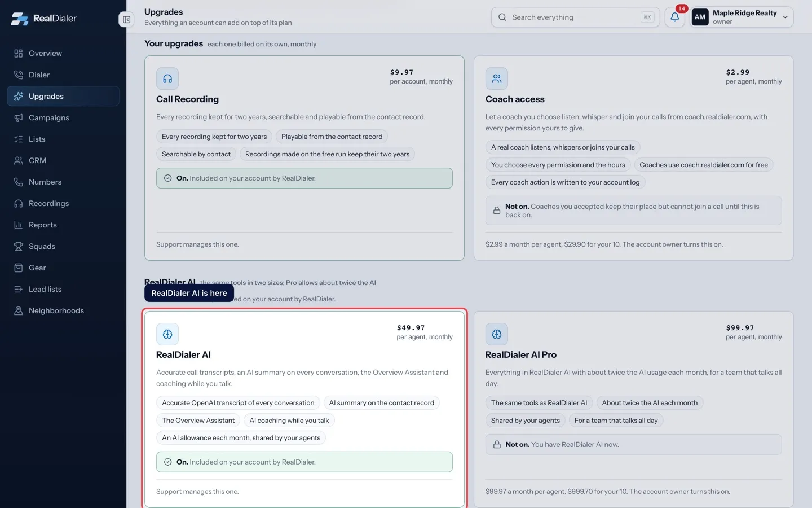Select 'Every coach action is written' tag
The width and height of the screenshot is (812, 508).
pyautogui.click(x=566, y=182)
